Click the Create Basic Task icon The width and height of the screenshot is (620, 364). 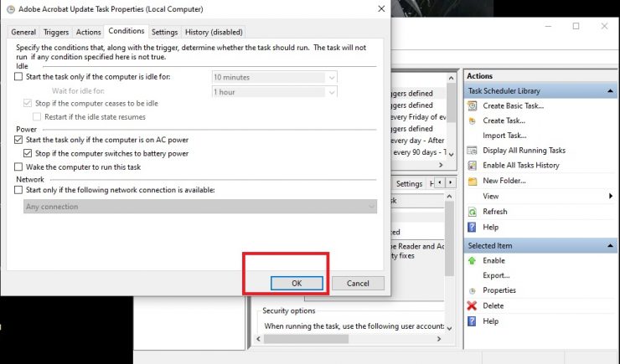tap(472, 105)
